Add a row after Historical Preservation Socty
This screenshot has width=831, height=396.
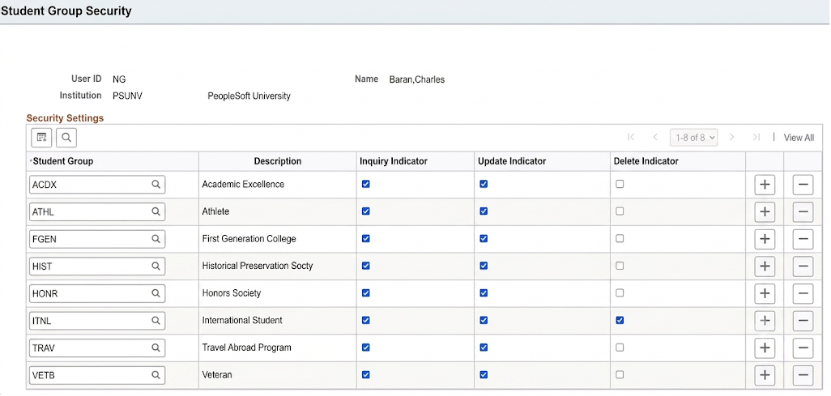point(764,266)
